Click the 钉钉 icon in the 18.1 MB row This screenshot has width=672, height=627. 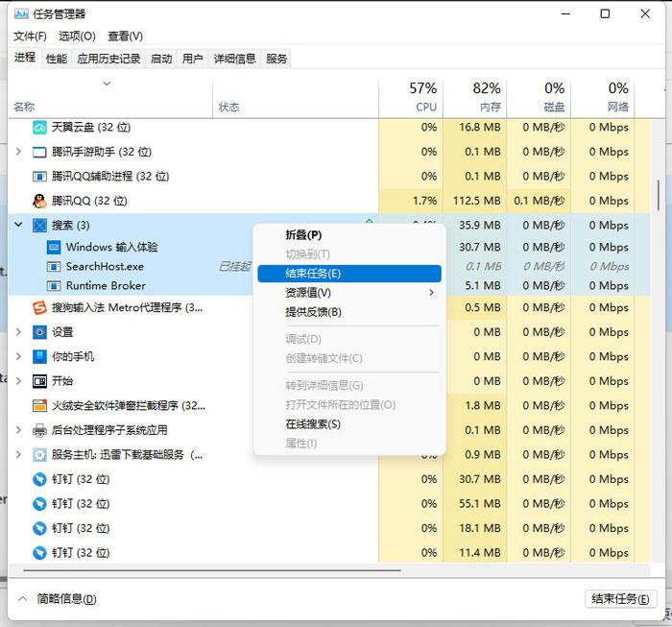39,528
